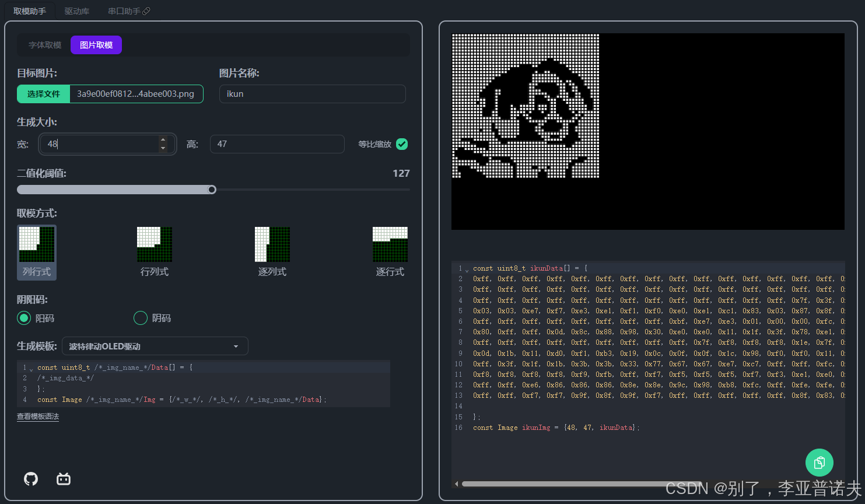Collapse line 1 fold arrow in template editor
The width and height of the screenshot is (865, 504).
(x=31, y=369)
